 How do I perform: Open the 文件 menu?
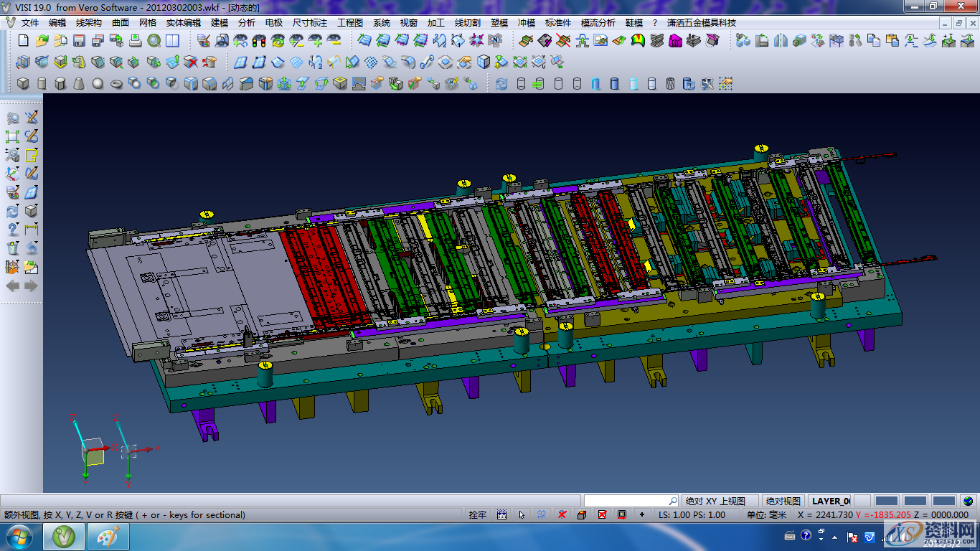pyautogui.click(x=30, y=23)
